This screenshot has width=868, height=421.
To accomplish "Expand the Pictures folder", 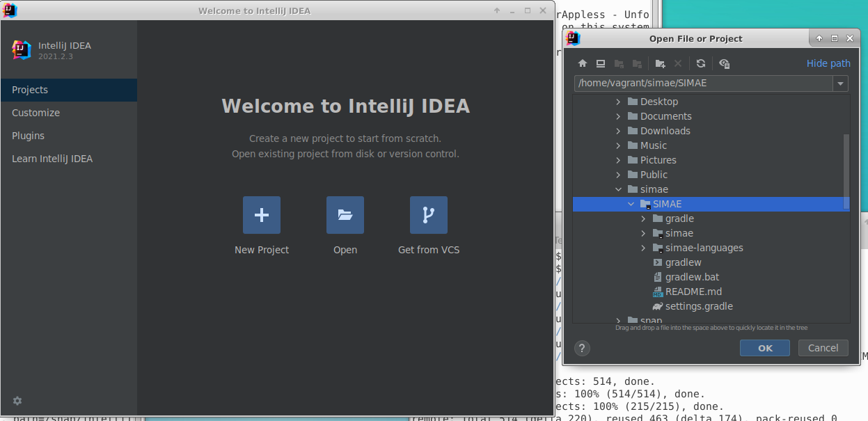I will pyautogui.click(x=618, y=160).
